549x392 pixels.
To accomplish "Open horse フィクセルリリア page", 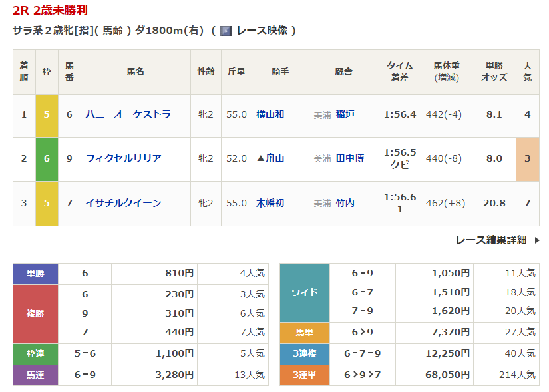I will tap(123, 158).
